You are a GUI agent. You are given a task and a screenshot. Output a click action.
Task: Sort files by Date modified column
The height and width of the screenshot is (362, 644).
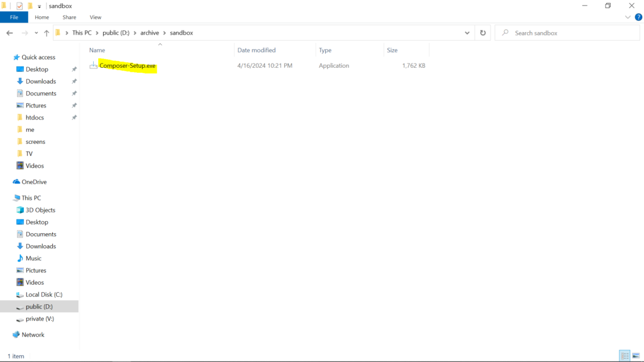[x=257, y=50]
